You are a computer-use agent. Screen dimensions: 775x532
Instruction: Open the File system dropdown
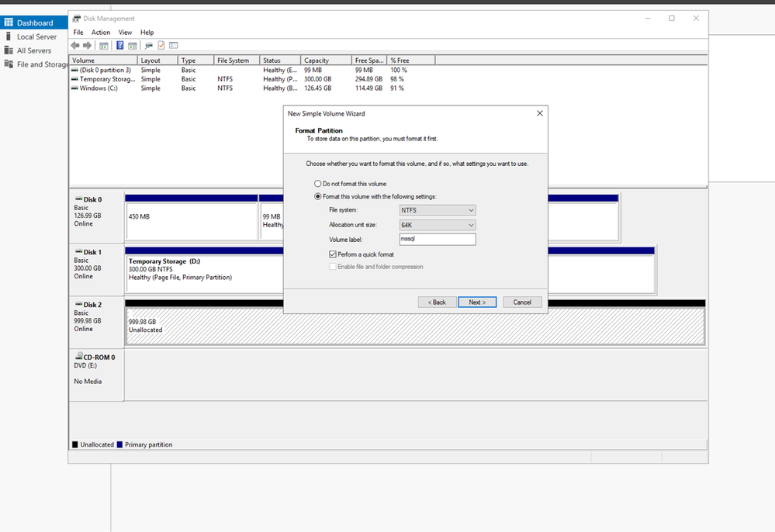click(x=437, y=210)
